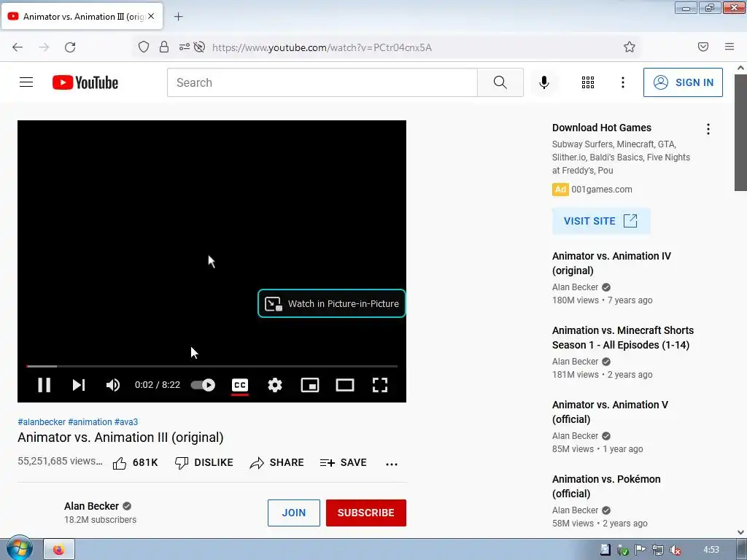Click the taskbar clock 4:53
Screen dimensions: 747x560
click(711, 550)
